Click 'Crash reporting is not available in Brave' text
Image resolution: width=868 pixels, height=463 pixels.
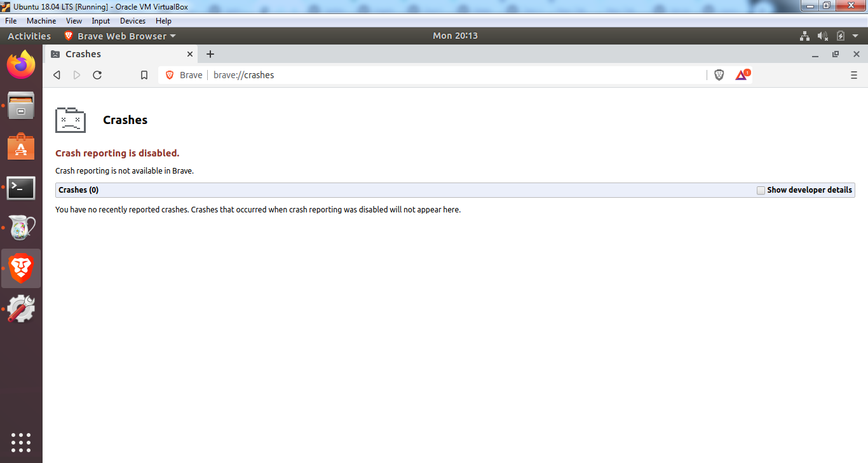point(125,171)
